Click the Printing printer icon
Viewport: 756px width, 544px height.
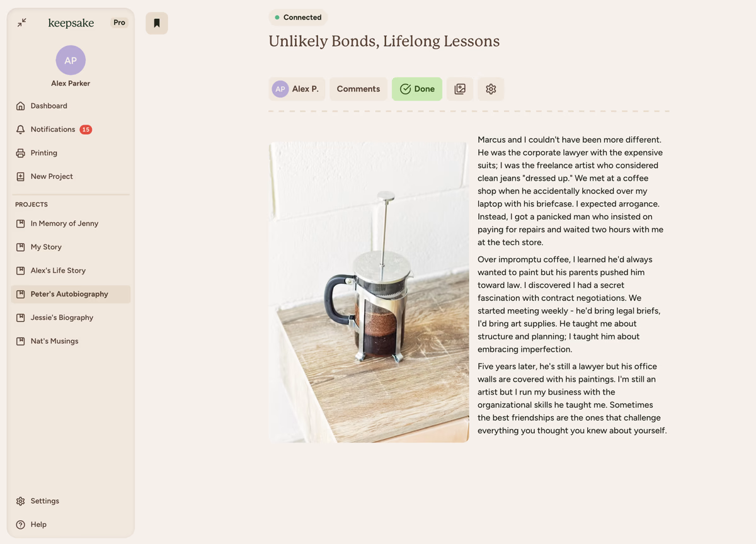click(21, 153)
